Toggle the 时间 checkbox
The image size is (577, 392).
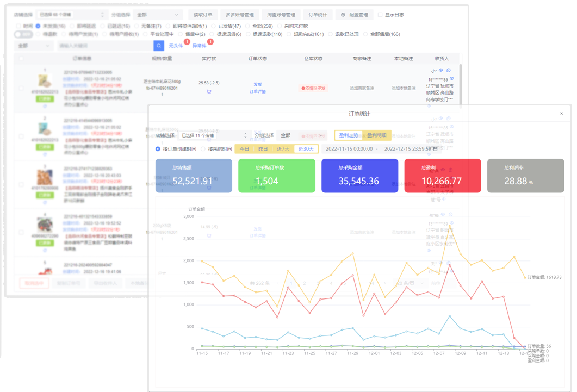coord(18,26)
